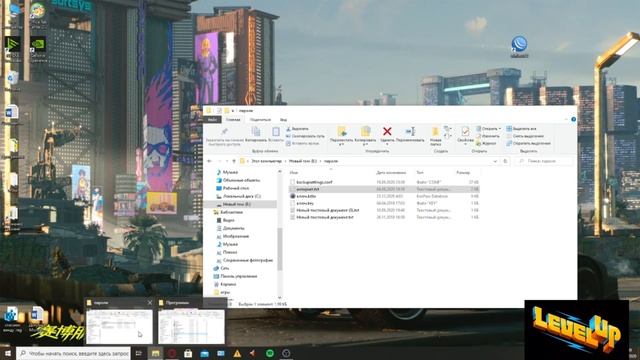Switch to the Home ribbon tab
640x360 pixels.
click(x=233, y=120)
